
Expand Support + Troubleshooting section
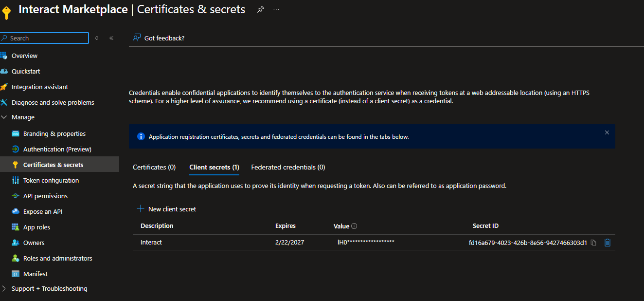click(x=4, y=288)
